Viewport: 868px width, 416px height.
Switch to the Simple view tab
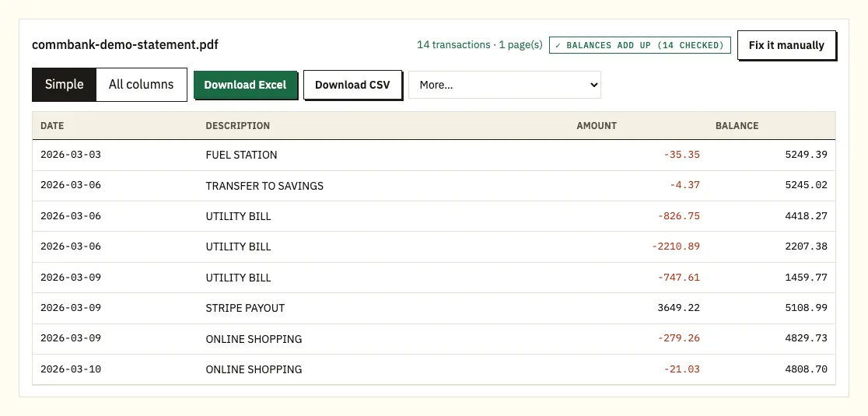[65, 85]
